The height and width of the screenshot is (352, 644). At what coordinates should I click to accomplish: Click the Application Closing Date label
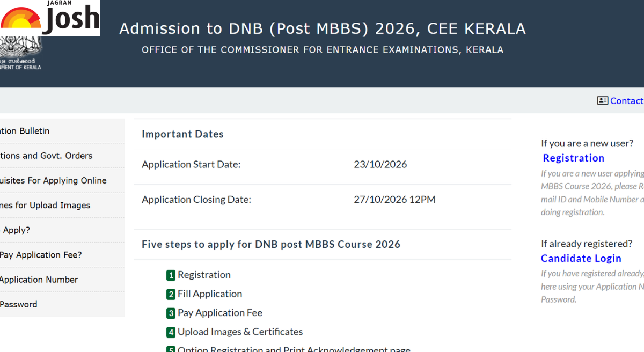(x=196, y=200)
